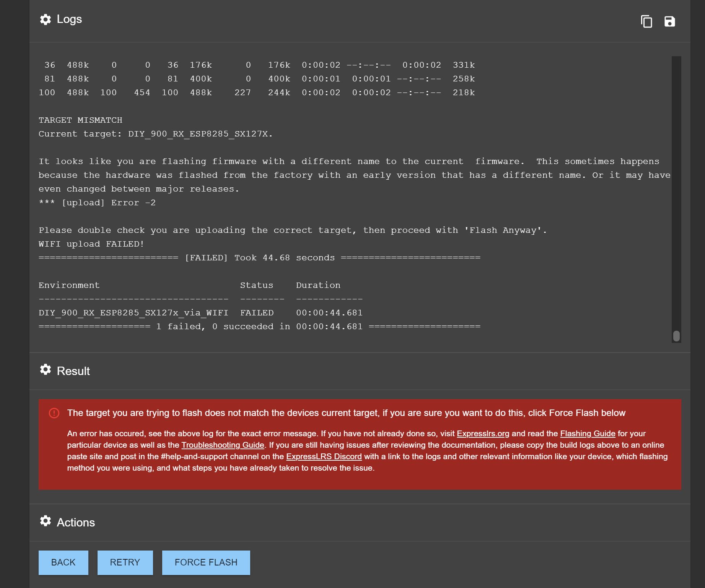Open the ExpressLRS Discord link
705x588 pixels.
pos(324,456)
